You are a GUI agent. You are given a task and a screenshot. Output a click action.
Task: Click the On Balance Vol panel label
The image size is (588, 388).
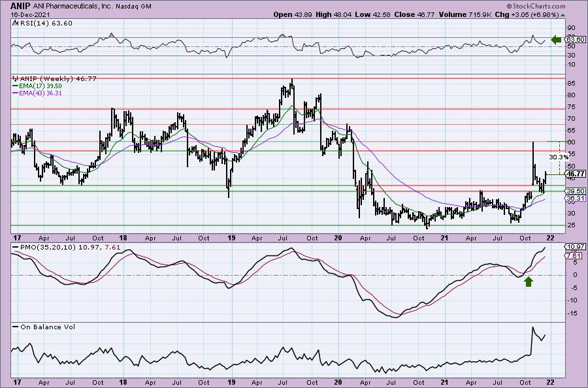click(x=48, y=327)
